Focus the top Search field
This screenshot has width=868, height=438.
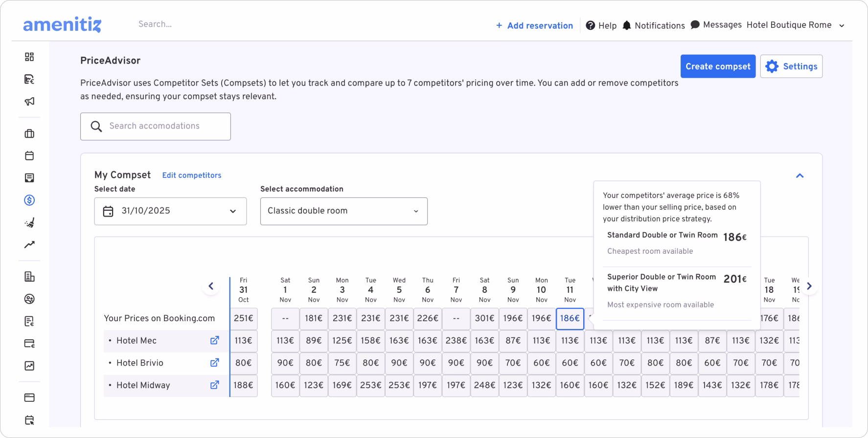pyautogui.click(x=155, y=24)
